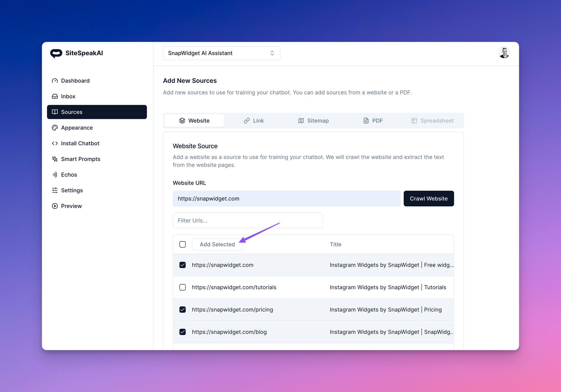Click the Smart Prompts sparkle icon
The height and width of the screenshot is (392, 561).
[55, 159]
